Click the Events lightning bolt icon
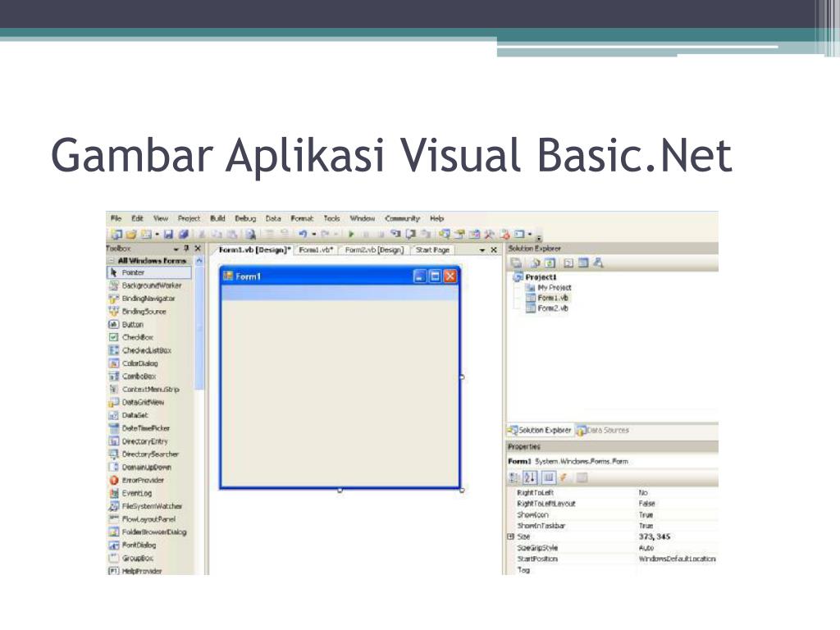The height and width of the screenshot is (630, 840). coord(564,477)
